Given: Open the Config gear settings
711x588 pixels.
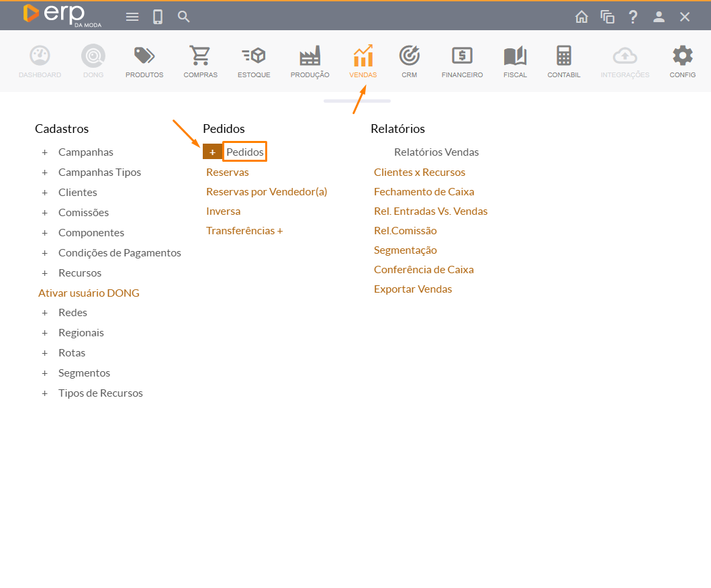Looking at the screenshot, I should coord(683,61).
